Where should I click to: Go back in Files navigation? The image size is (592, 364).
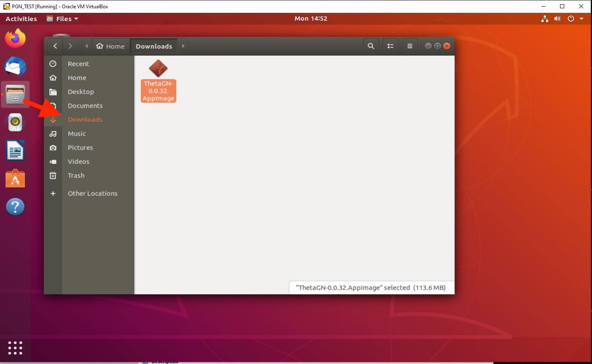[x=55, y=46]
